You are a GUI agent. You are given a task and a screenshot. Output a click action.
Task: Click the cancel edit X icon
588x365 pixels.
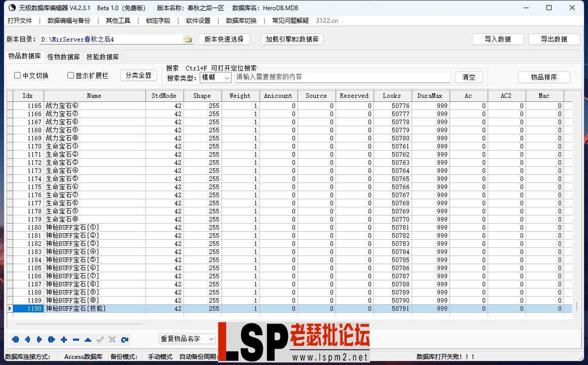point(112,340)
